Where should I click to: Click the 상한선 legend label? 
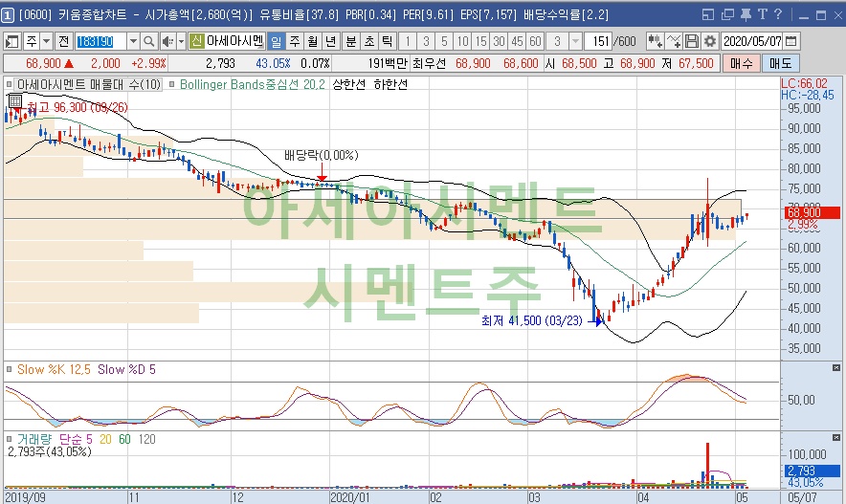tap(348, 84)
